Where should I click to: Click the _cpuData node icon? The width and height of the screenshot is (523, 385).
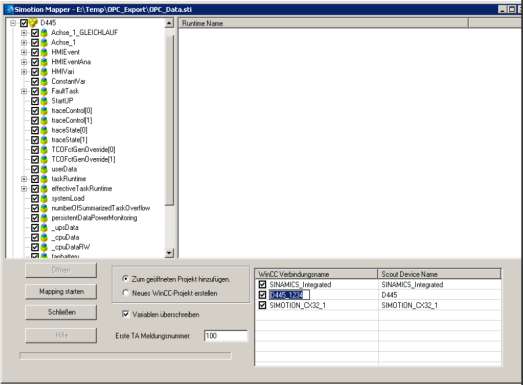click(x=44, y=237)
